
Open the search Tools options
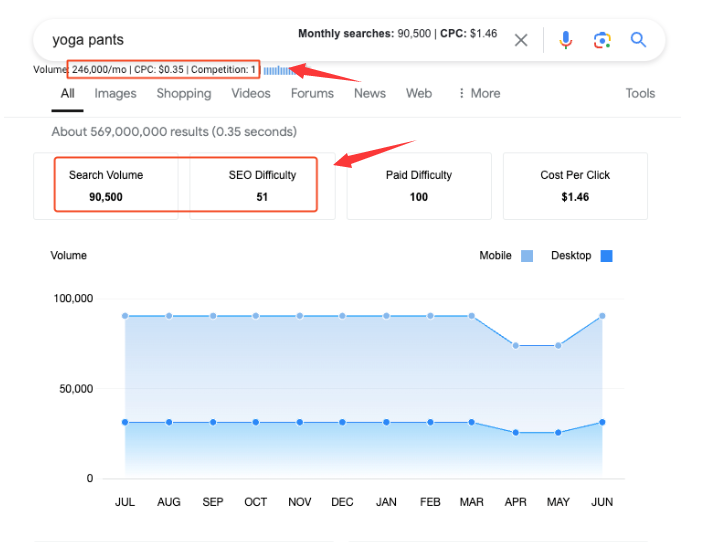tap(640, 93)
